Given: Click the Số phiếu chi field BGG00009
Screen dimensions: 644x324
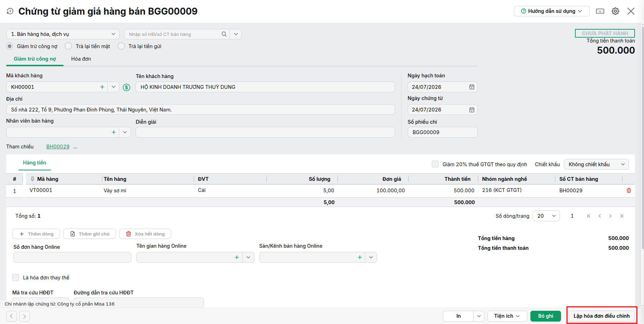Looking at the screenshot, I should click(x=443, y=132).
